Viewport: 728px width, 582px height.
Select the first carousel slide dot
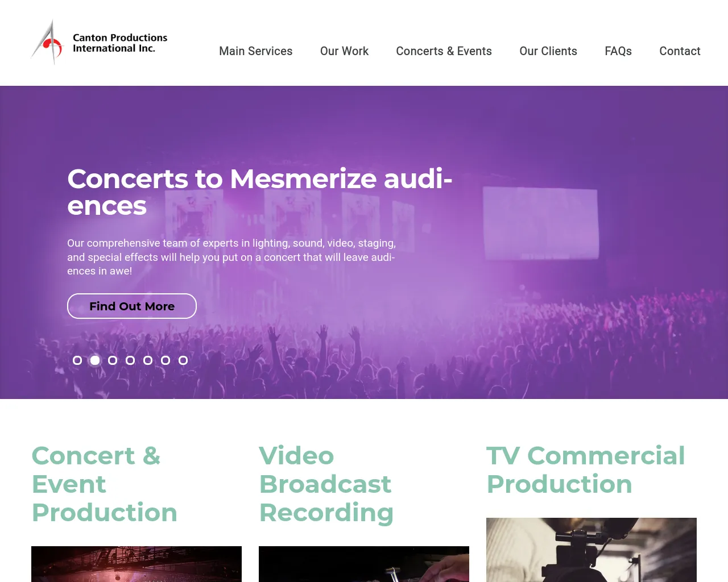pyautogui.click(x=77, y=360)
